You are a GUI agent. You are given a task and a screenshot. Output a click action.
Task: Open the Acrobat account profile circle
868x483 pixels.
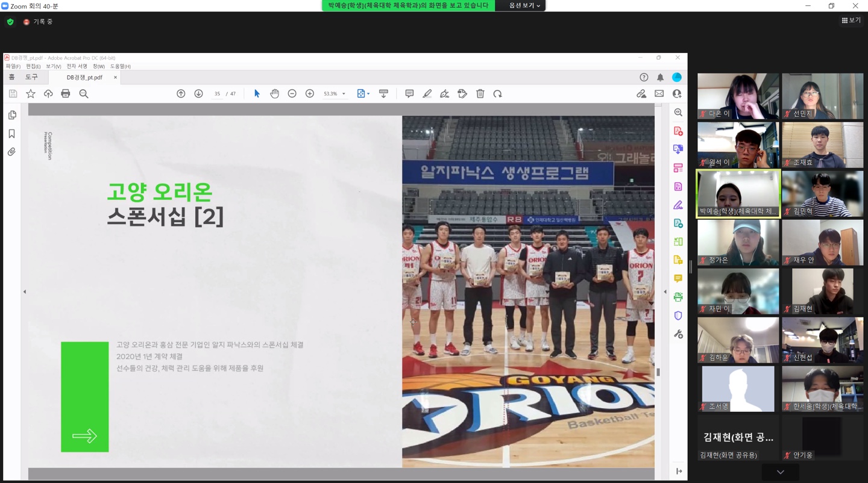pos(677,77)
